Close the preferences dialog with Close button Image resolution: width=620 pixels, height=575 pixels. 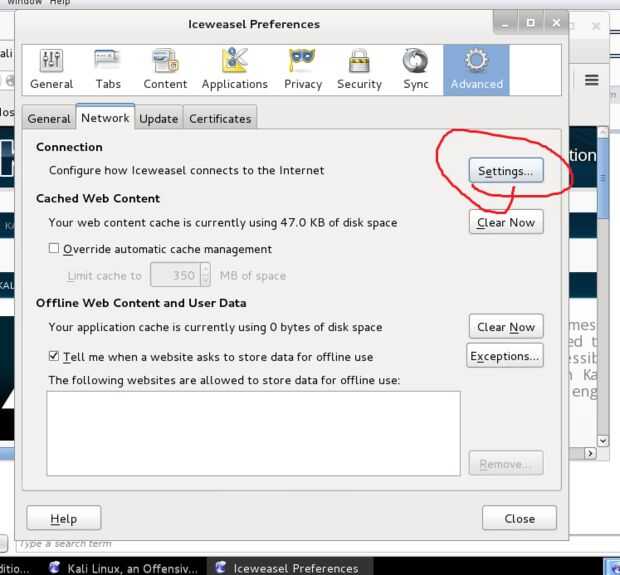519,518
